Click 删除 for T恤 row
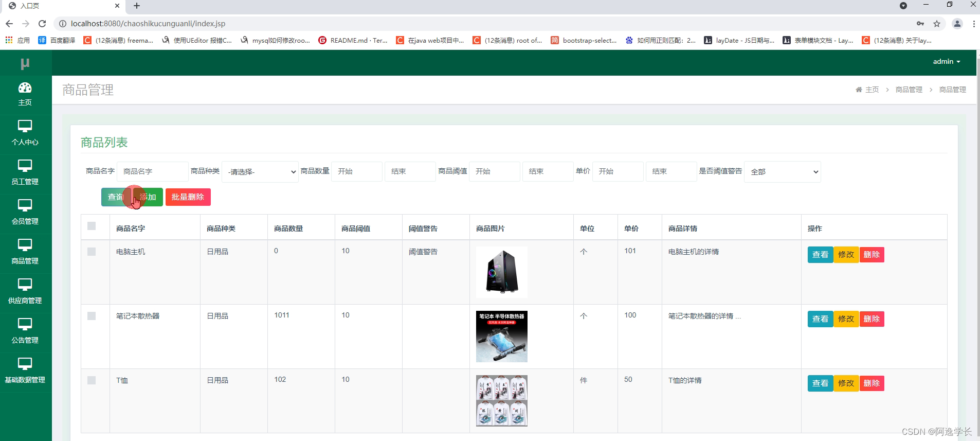The width and height of the screenshot is (980, 441). (872, 383)
